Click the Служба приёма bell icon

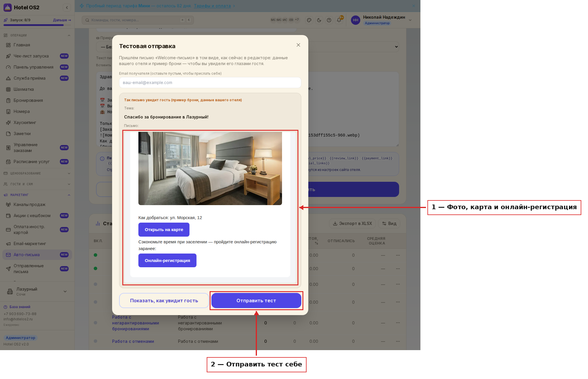click(8, 78)
